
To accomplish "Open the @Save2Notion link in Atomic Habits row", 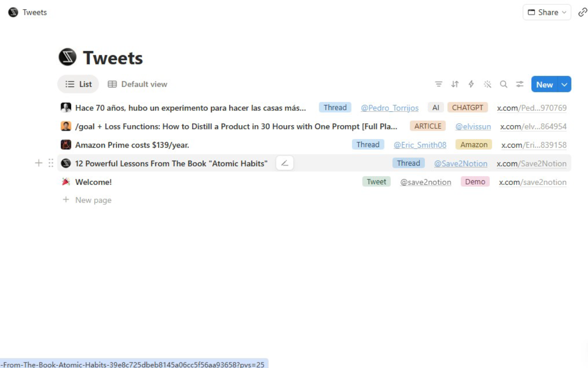I will [461, 163].
